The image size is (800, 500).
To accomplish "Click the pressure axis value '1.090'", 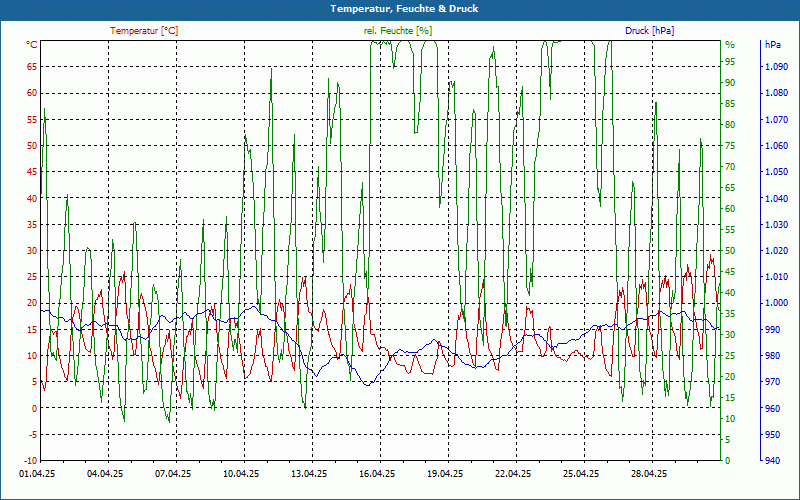I will [x=777, y=67].
